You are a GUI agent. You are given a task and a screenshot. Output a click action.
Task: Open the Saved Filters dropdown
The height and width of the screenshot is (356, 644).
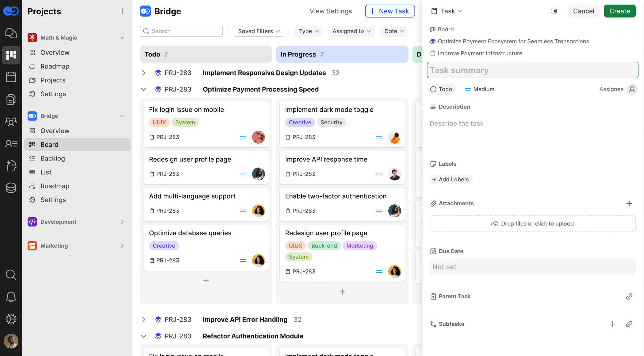coord(259,31)
